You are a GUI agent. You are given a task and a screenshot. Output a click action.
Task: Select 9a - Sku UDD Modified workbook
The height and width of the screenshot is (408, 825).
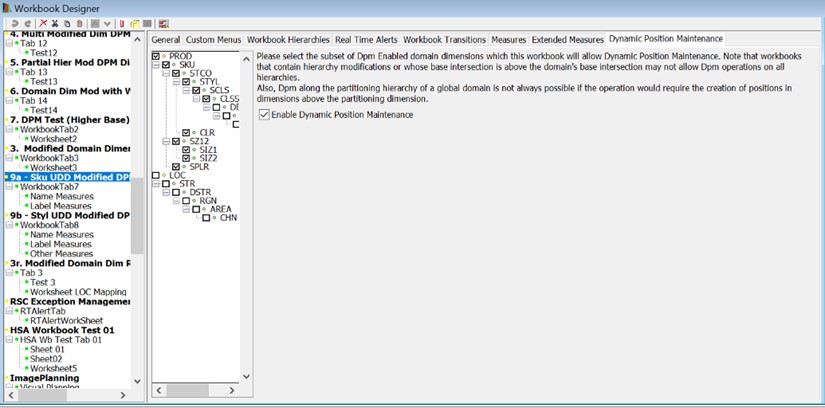click(69, 177)
